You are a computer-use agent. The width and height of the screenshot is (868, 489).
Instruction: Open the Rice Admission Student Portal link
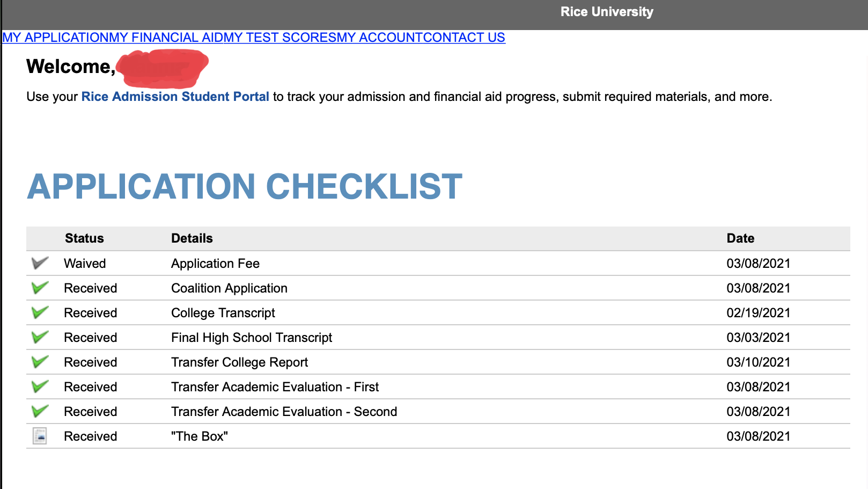click(175, 97)
